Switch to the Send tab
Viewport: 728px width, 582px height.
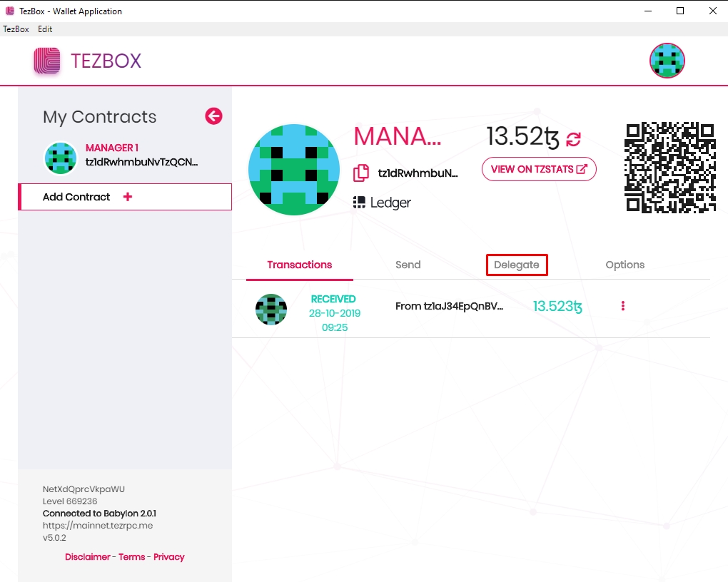[408, 265]
